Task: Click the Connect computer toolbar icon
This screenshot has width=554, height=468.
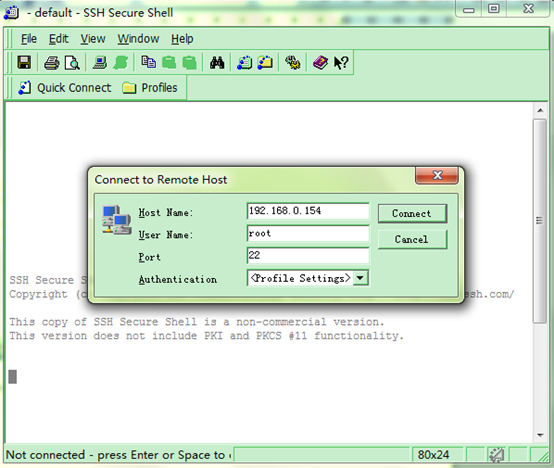Action: click(100, 63)
